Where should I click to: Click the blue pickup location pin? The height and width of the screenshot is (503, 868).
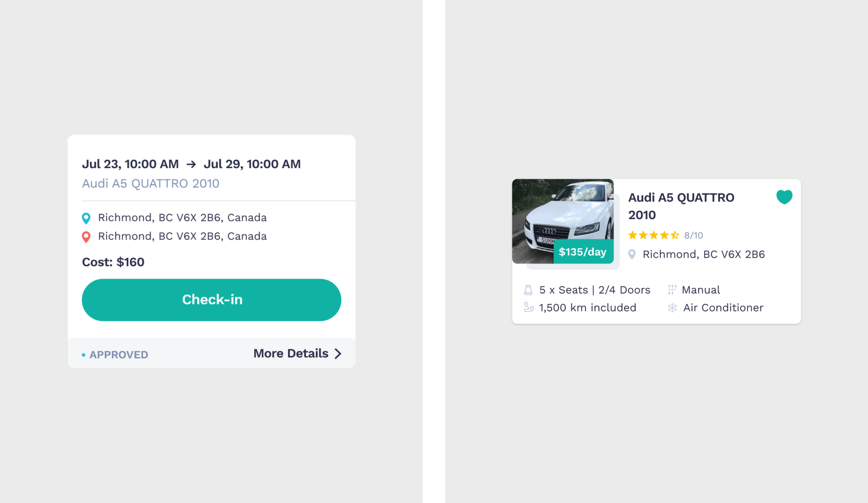(86, 218)
